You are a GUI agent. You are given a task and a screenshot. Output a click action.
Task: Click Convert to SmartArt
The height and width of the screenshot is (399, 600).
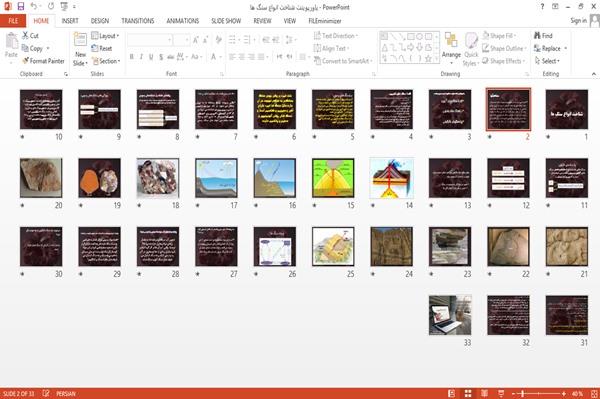[x=343, y=61]
